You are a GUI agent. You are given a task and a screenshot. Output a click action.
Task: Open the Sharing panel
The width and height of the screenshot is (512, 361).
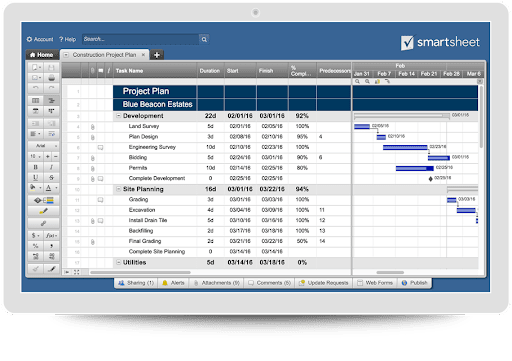(136, 283)
